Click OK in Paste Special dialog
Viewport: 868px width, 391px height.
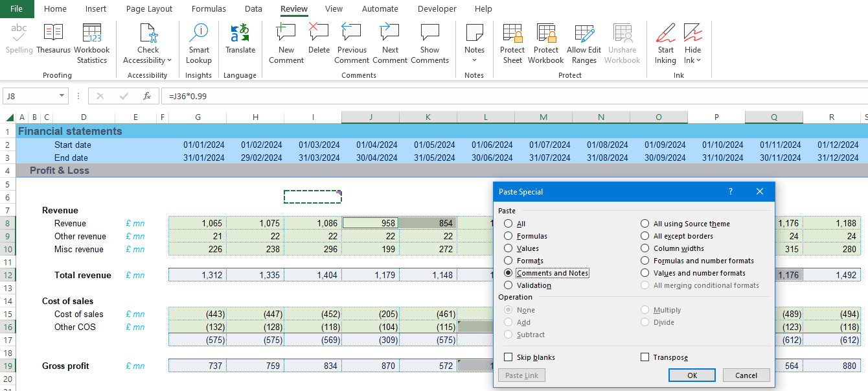click(692, 375)
